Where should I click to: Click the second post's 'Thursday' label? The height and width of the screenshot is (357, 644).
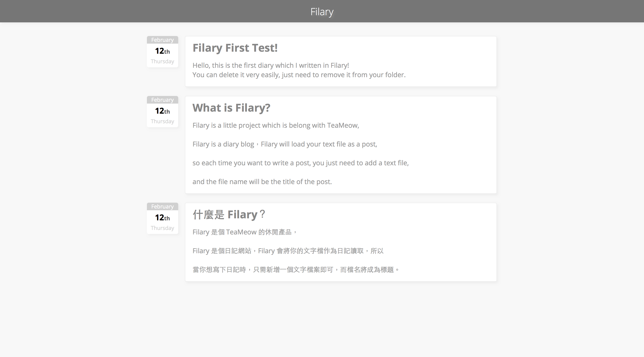pos(162,121)
